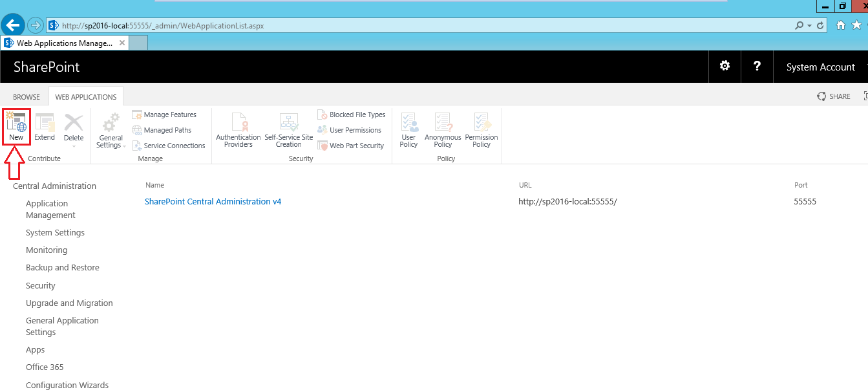Click the browser Forward arrow button

point(35,25)
